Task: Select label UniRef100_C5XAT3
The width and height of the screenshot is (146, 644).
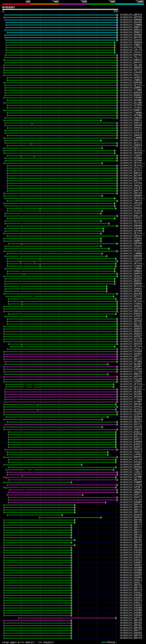Action: click(x=131, y=452)
